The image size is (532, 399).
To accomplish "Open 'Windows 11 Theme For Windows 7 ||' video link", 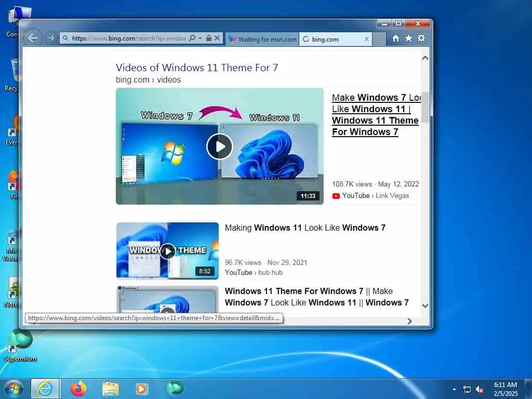I will 317,297.
